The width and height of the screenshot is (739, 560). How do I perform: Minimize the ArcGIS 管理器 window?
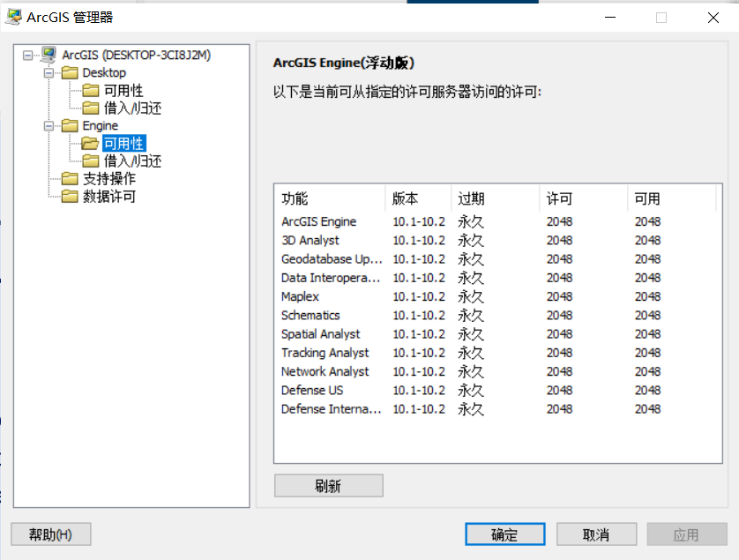(x=610, y=18)
